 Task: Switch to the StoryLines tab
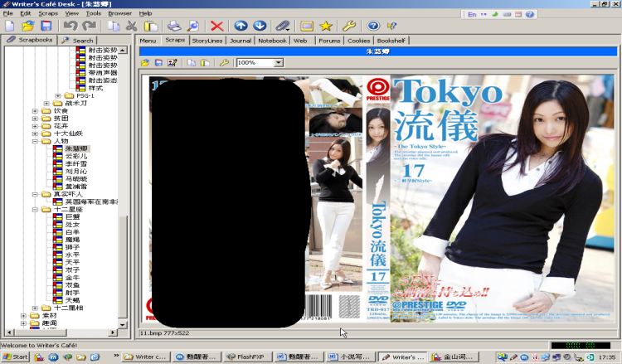coord(207,41)
